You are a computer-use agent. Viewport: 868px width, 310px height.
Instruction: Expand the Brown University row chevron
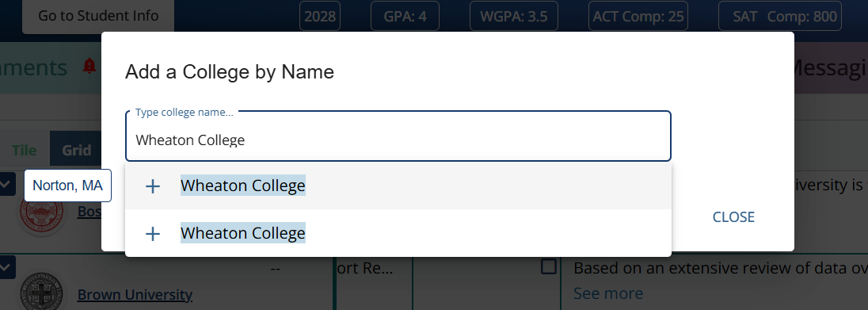pos(6,268)
